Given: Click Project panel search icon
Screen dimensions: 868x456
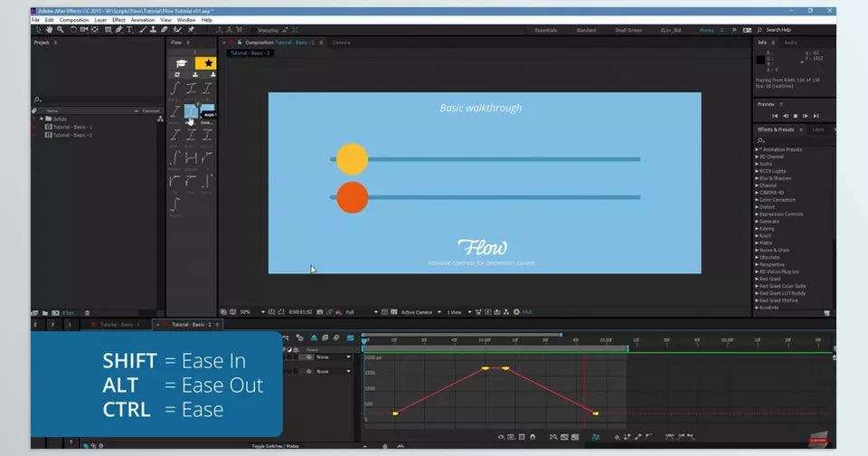Looking at the screenshot, I should click(38, 100).
